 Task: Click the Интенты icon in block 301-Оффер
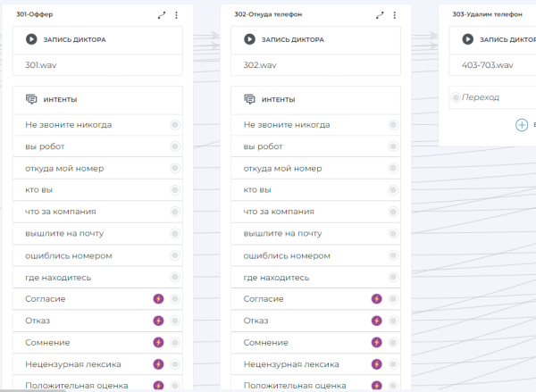pos(32,99)
